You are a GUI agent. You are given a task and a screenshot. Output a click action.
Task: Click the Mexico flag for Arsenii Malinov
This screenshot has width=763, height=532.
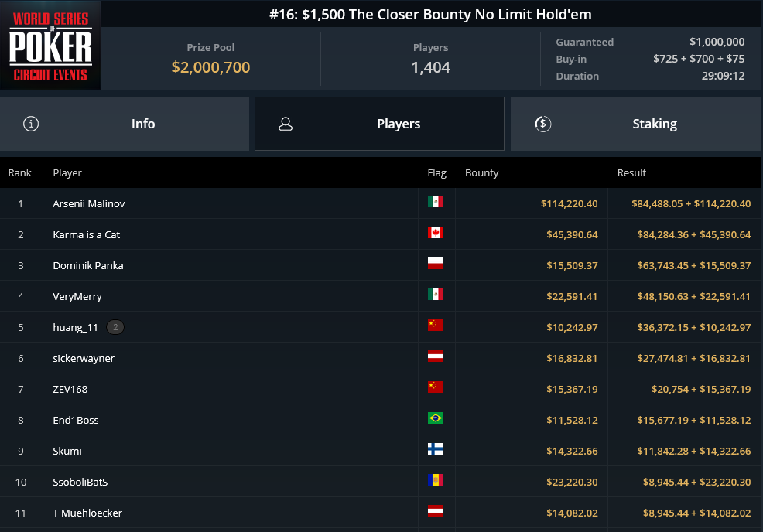tap(436, 201)
